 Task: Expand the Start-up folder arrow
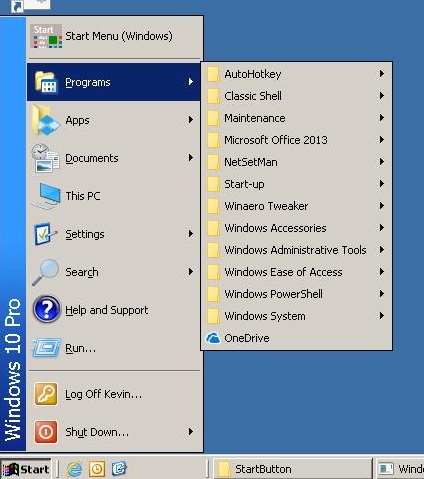[382, 184]
